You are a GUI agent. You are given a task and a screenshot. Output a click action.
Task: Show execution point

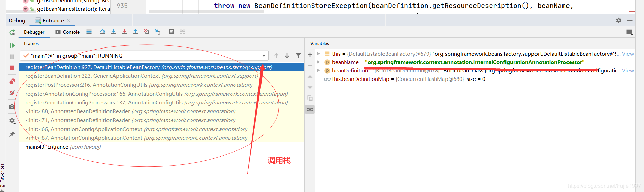(x=103, y=32)
